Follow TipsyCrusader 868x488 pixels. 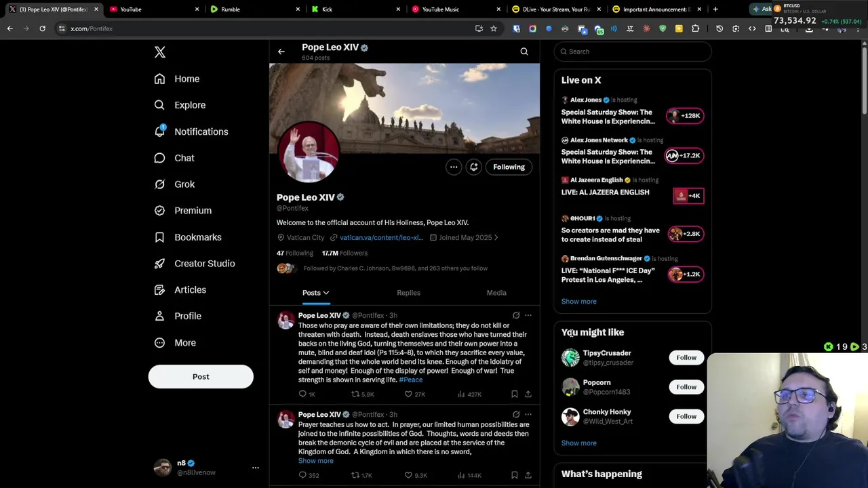click(x=686, y=358)
